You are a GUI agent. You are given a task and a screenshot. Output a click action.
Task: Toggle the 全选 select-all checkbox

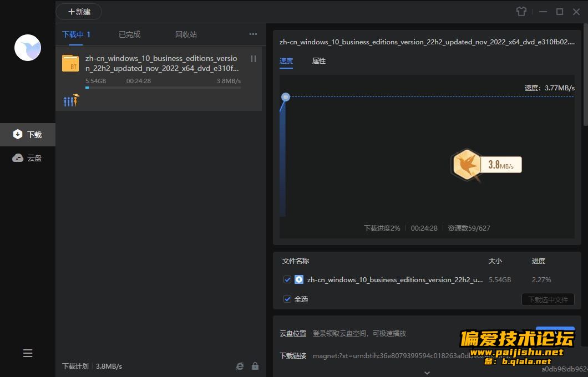tap(287, 299)
